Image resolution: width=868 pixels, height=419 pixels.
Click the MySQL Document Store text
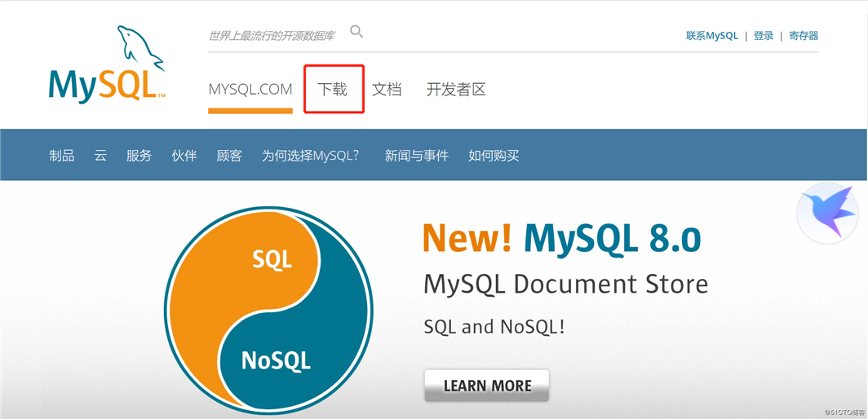click(566, 284)
